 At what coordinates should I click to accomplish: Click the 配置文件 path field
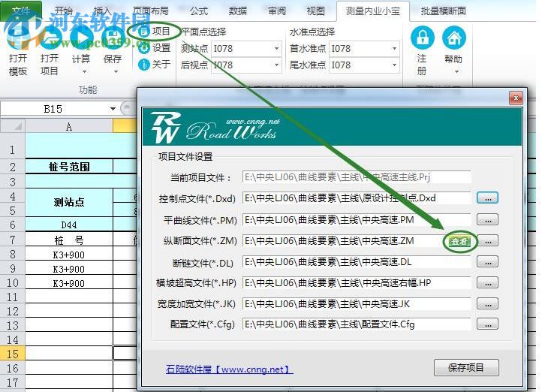pos(357,324)
